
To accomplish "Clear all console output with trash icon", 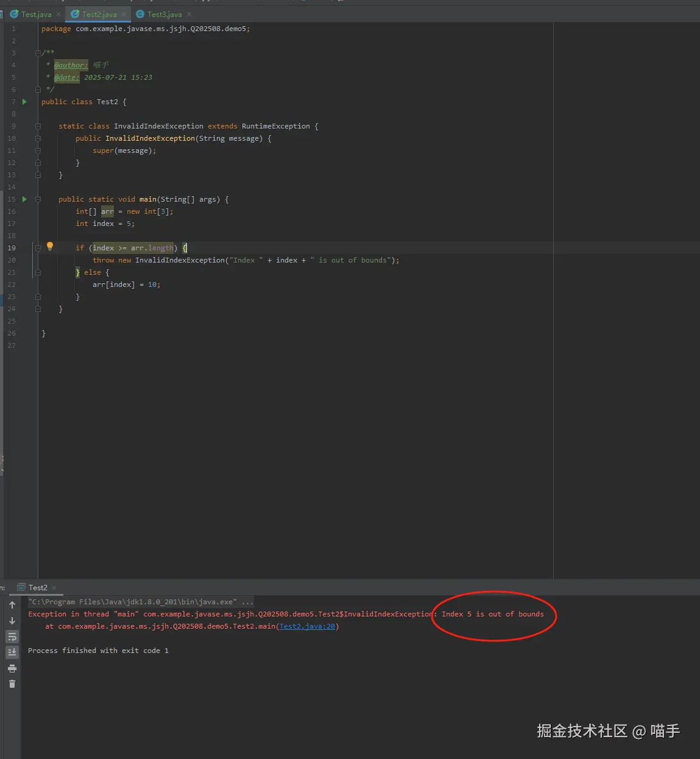I will click(x=12, y=683).
